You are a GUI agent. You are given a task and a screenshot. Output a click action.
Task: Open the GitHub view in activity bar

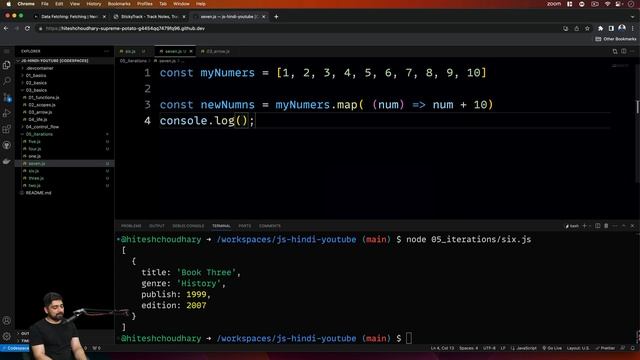coord(7,145)
